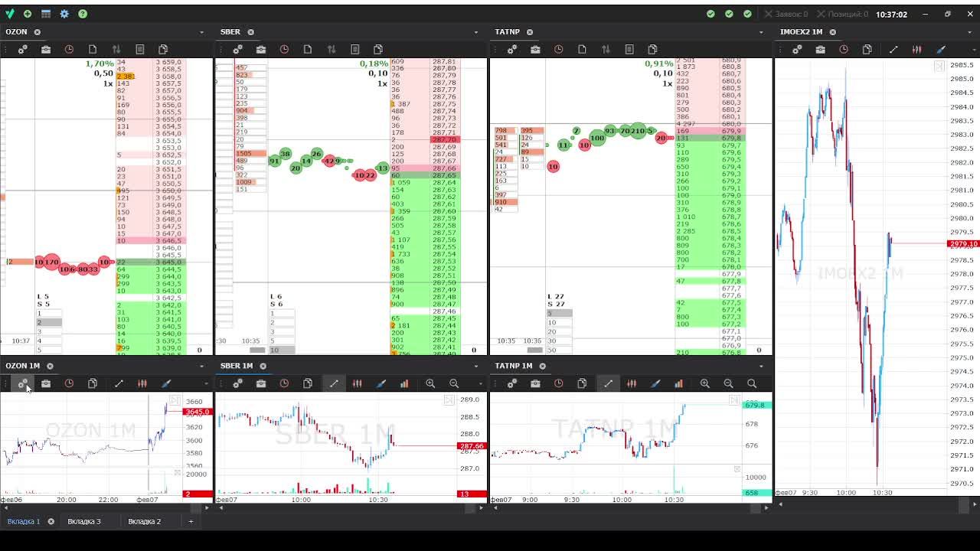Open the green help question-mark icon

click(83, 14)
